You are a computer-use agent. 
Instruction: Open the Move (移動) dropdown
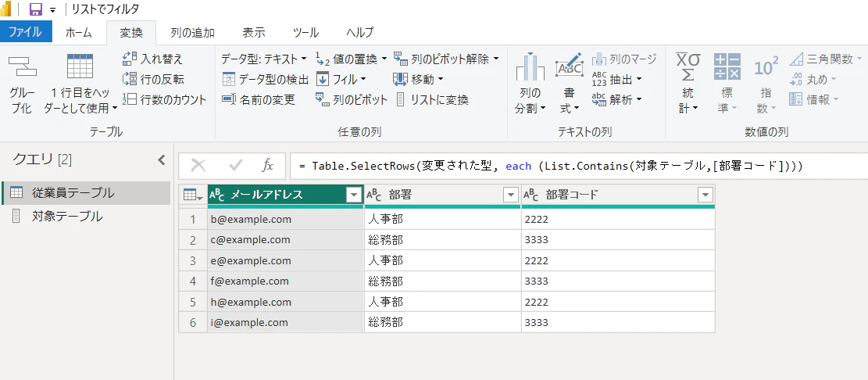[x=418, y=79]
